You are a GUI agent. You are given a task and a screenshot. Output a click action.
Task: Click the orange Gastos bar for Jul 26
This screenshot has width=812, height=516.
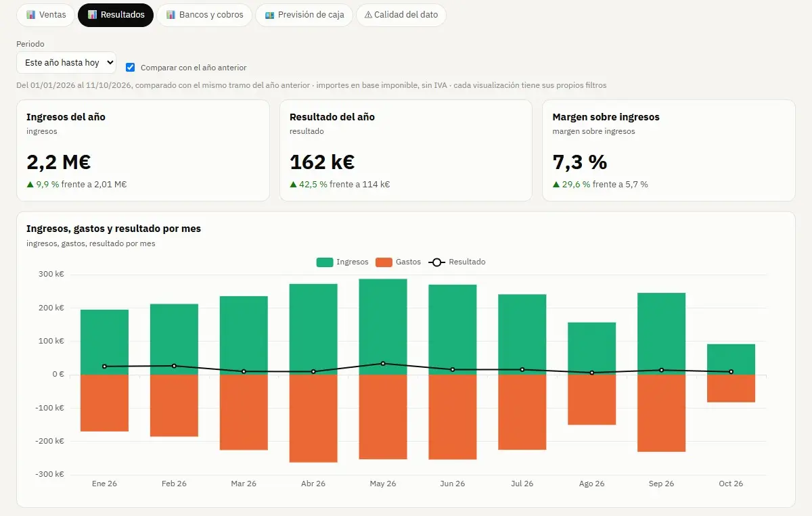[522, 413]
